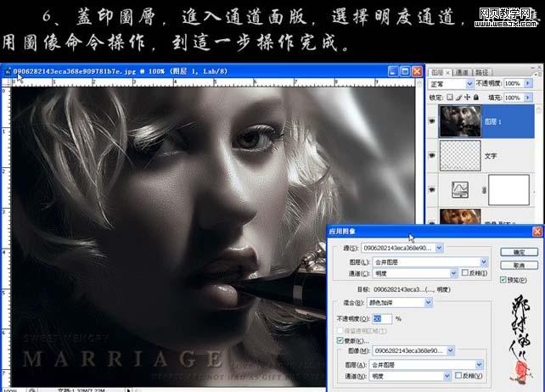
Task: Switch to the 路径 Paths tab
Action: tap(482, 72)
